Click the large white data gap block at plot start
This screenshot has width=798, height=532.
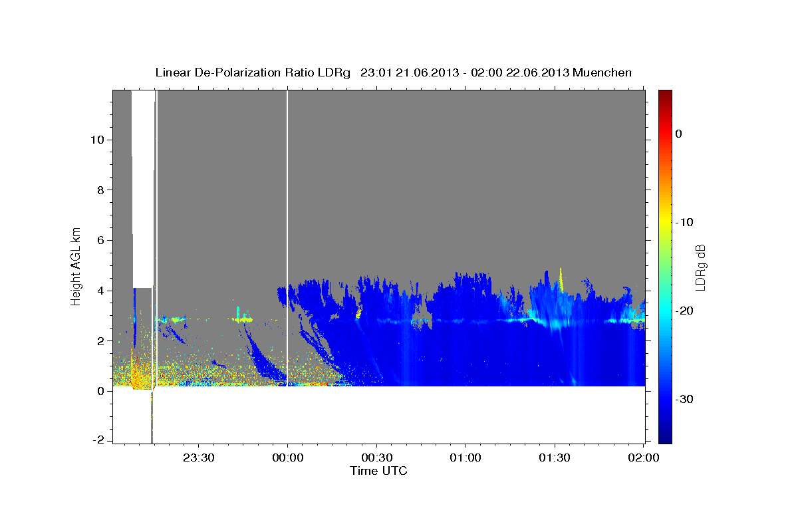pyautogui.click(x=142, y=189)
